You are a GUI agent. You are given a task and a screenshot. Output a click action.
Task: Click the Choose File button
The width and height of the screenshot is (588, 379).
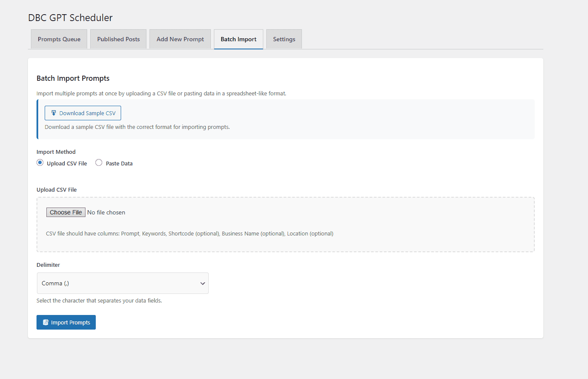click(66, 212)
